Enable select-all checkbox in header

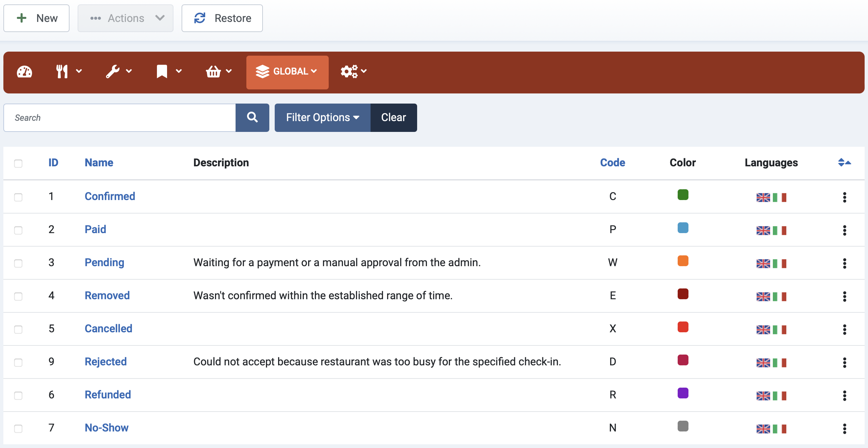18,163
